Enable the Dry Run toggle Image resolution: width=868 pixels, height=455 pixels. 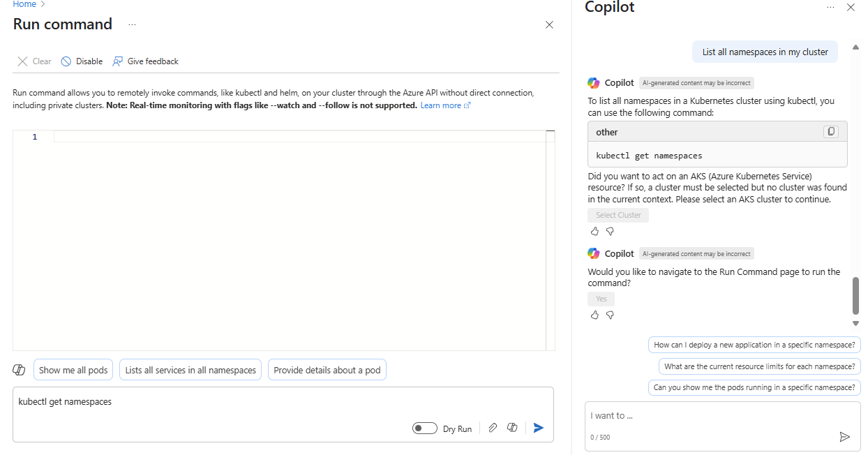424,428
